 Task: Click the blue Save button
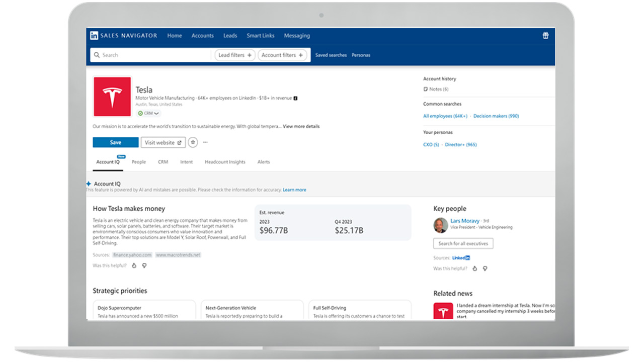tap(116, 143)
